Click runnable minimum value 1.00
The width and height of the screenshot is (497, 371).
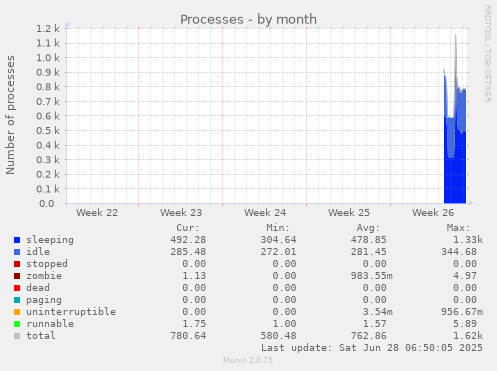[284, 324]
